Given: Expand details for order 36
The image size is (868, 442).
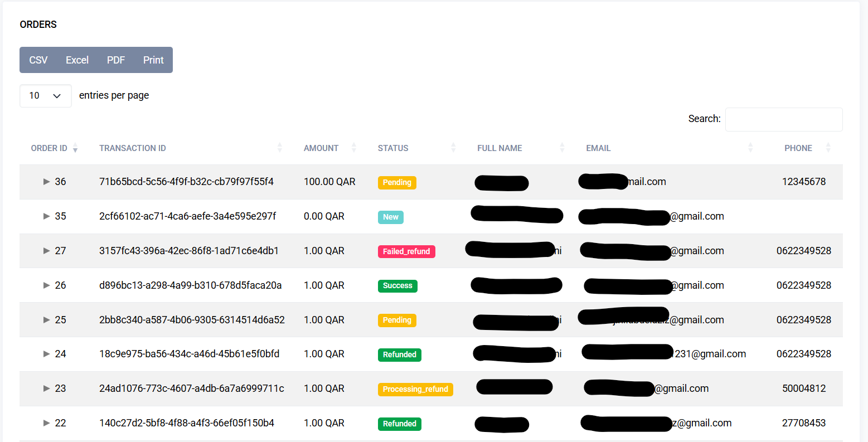Looking at the screenshot, I should point(47,182).
